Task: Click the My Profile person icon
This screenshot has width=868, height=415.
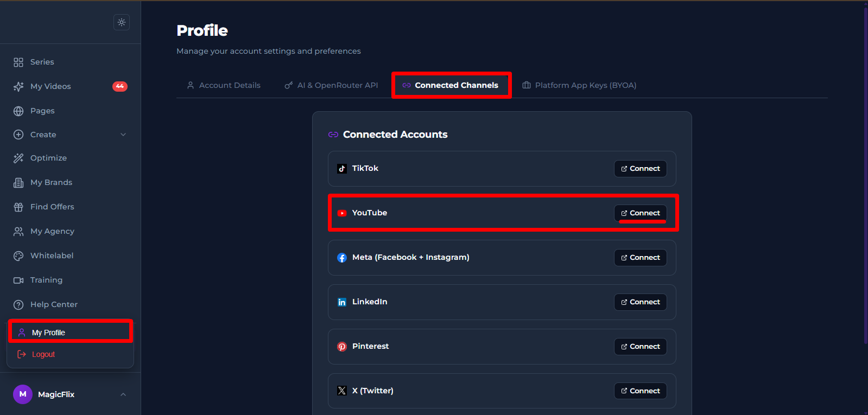Action: [22, 333]
